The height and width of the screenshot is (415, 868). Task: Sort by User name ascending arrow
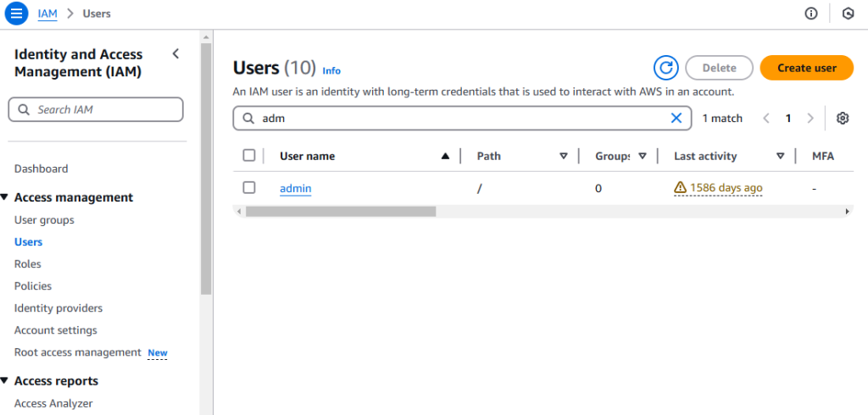445,156
